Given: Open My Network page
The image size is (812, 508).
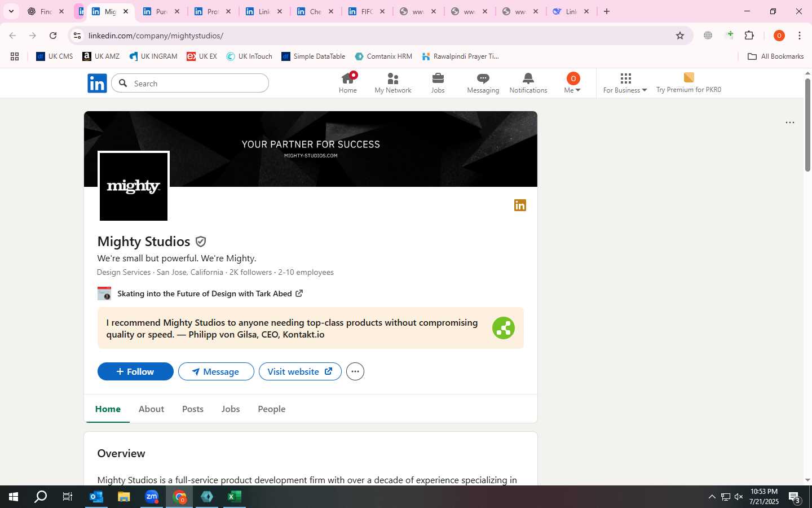Looking at the screenshot, I should click(x=393, y=83).
